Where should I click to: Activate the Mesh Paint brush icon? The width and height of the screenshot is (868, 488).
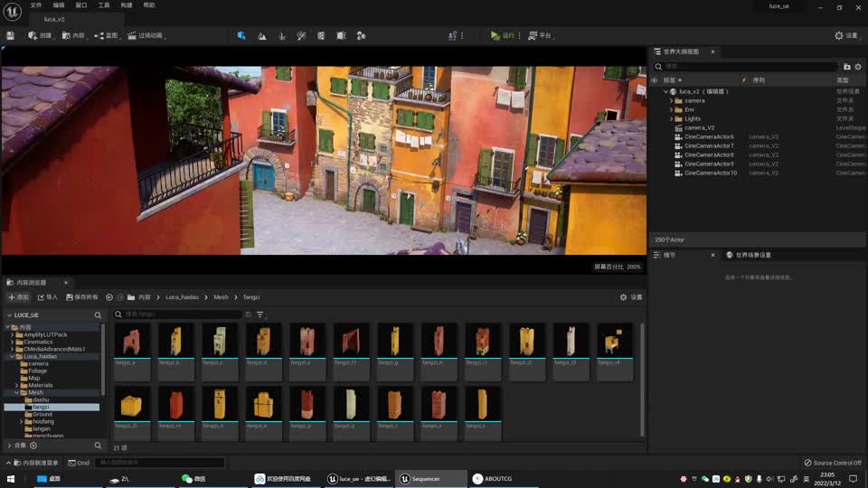point(301,35)
